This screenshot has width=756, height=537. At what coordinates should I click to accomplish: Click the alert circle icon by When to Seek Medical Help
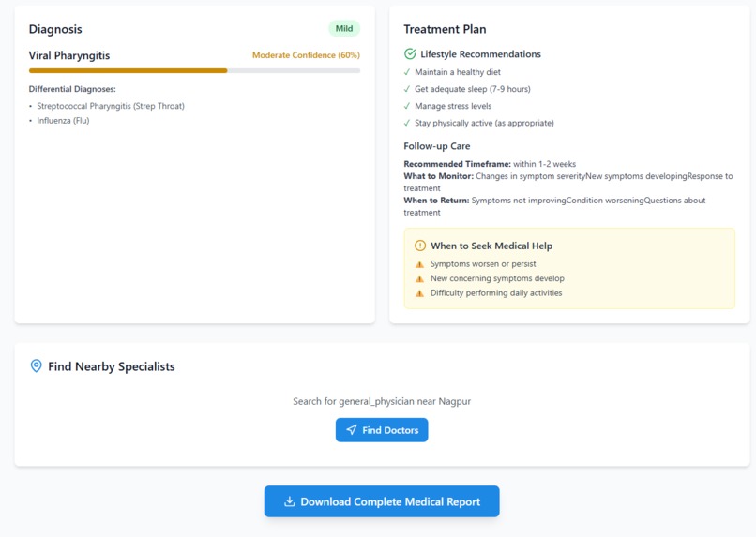(420, 246)
